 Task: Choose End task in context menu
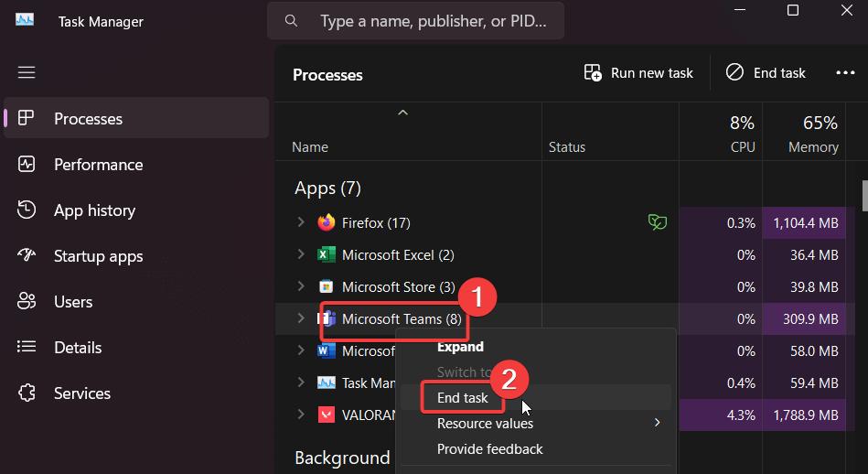tap(463, 398)
